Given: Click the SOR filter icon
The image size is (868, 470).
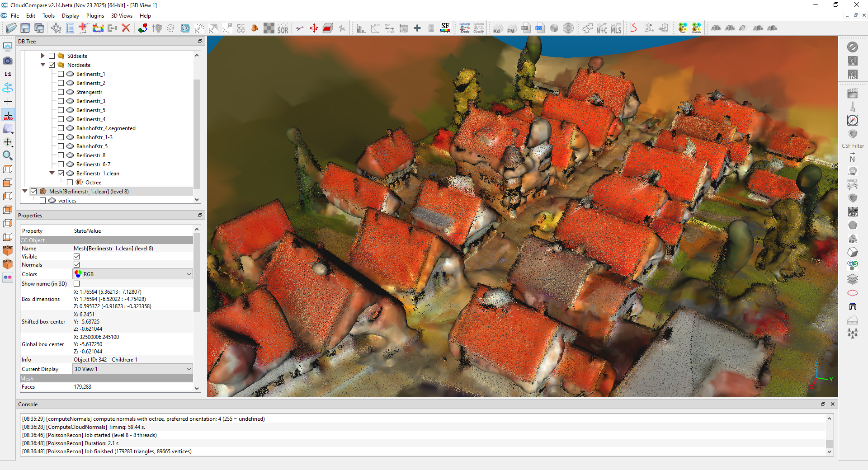Looking at the screenshot, I should tap(283, 28).
